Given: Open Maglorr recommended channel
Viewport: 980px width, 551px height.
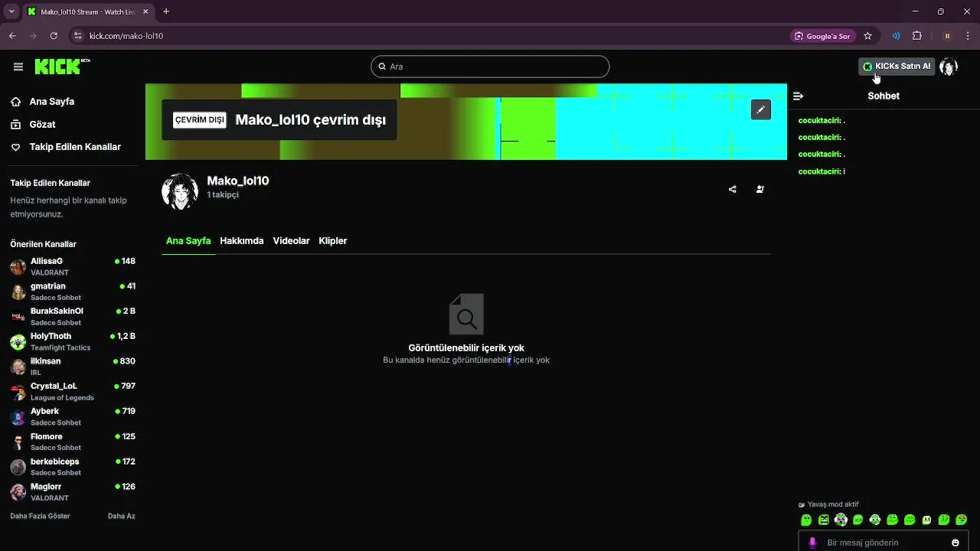Looking at the screenshot, I should tap(72, 492).
